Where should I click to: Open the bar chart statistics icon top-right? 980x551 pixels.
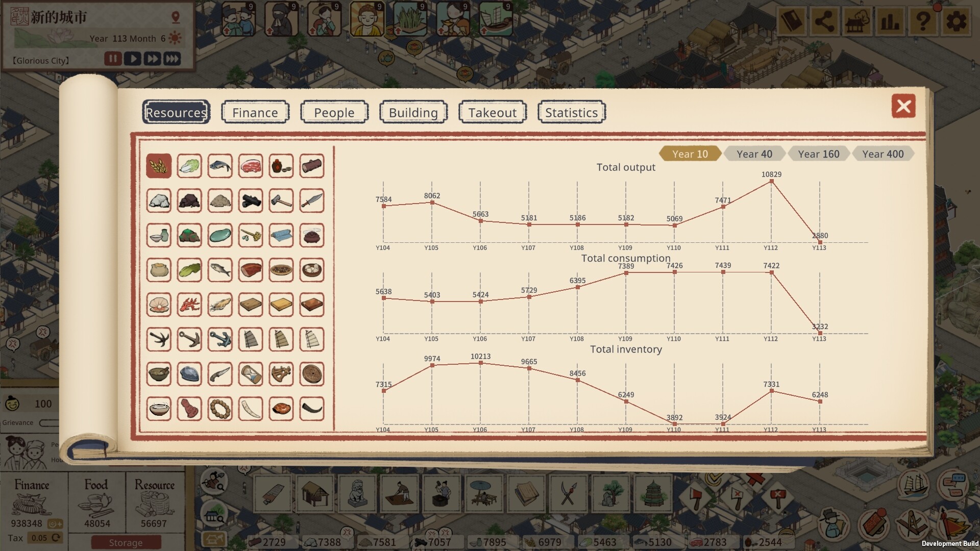click(x=889, y=21)
